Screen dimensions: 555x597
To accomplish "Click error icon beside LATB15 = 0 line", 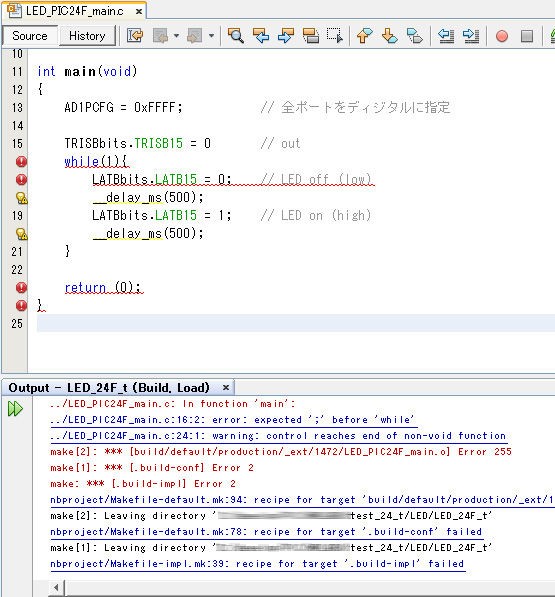I will 21,179.
